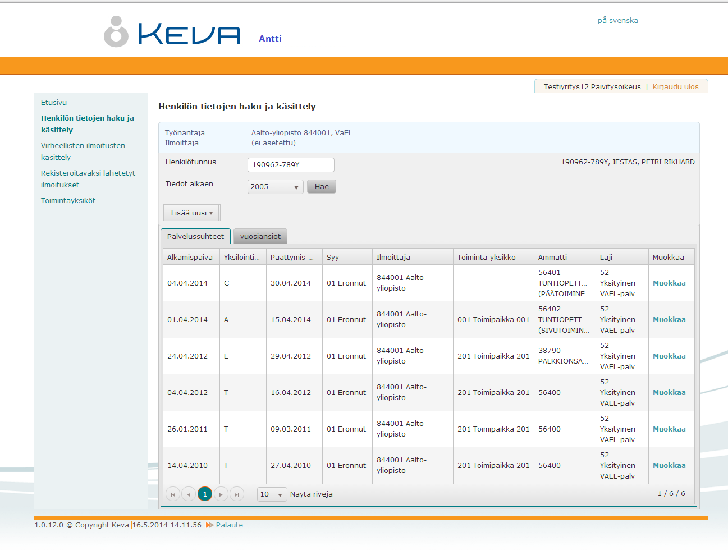Sort by Päättymis- column header
Image resolution: width=728 pixels, height=560 pixels.
[294, 258]
